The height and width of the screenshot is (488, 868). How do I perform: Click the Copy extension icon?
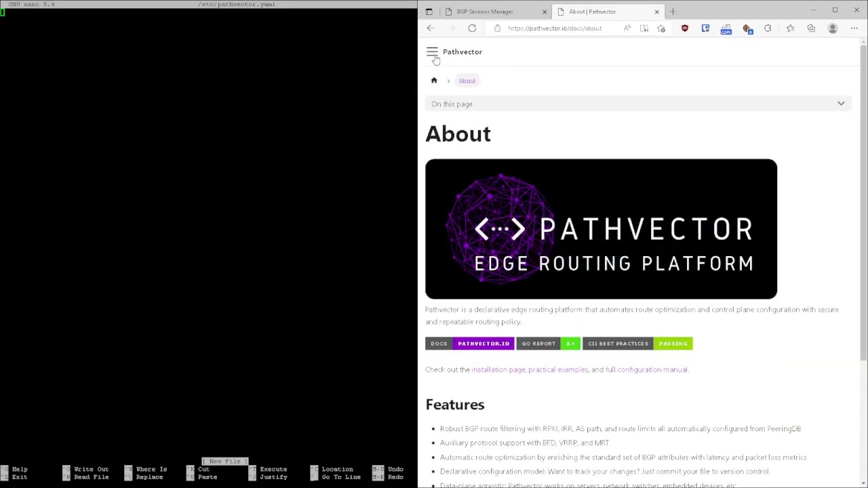point(726,29)
